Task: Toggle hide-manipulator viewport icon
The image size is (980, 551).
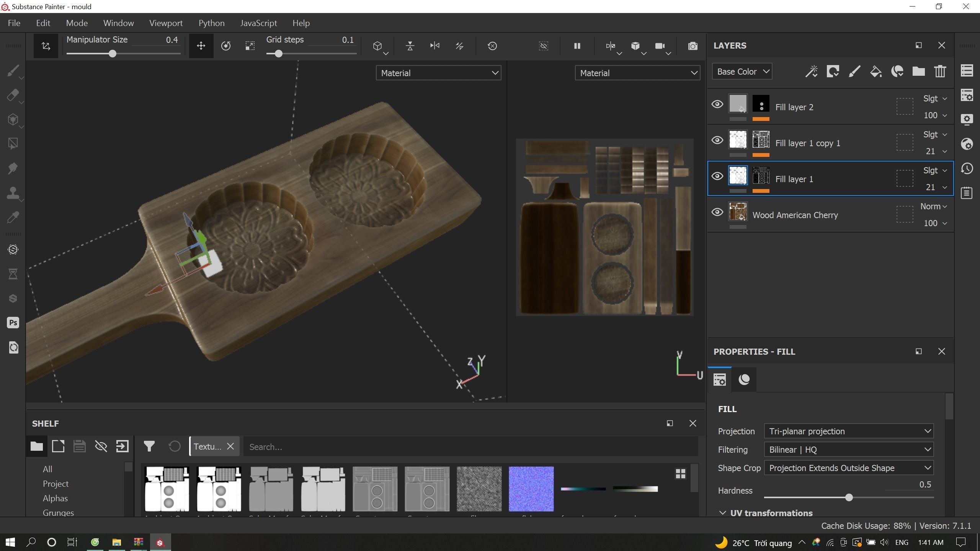Action: click(544, 46)
